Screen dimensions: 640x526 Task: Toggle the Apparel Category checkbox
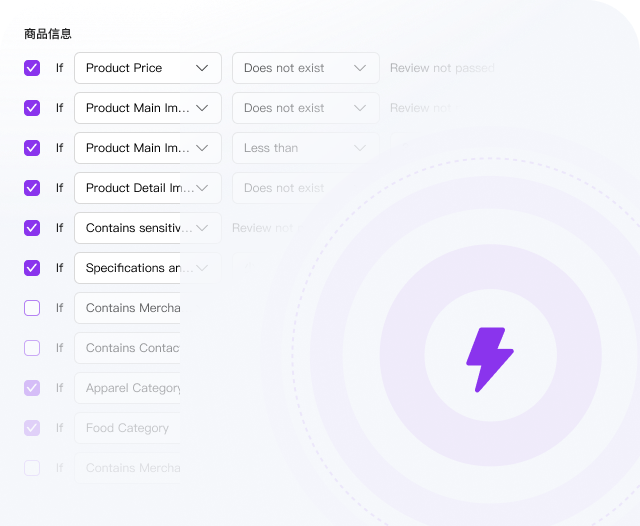(32, 388)
